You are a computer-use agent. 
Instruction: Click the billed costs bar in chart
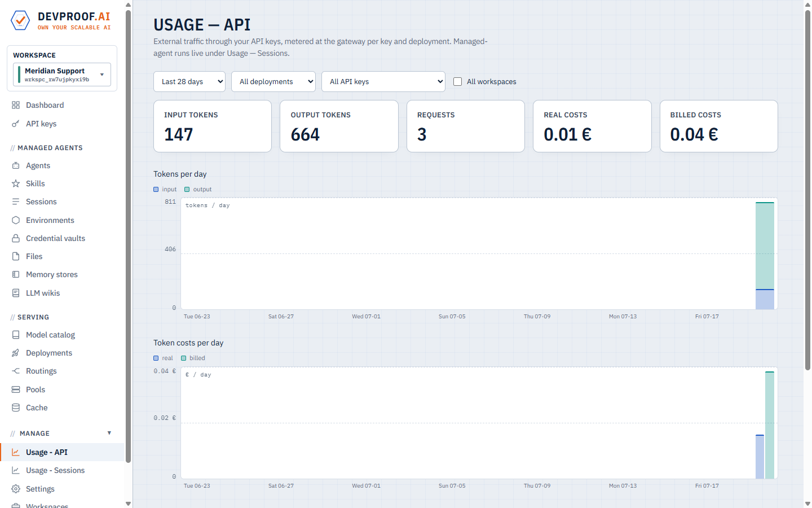coord(770,425)
